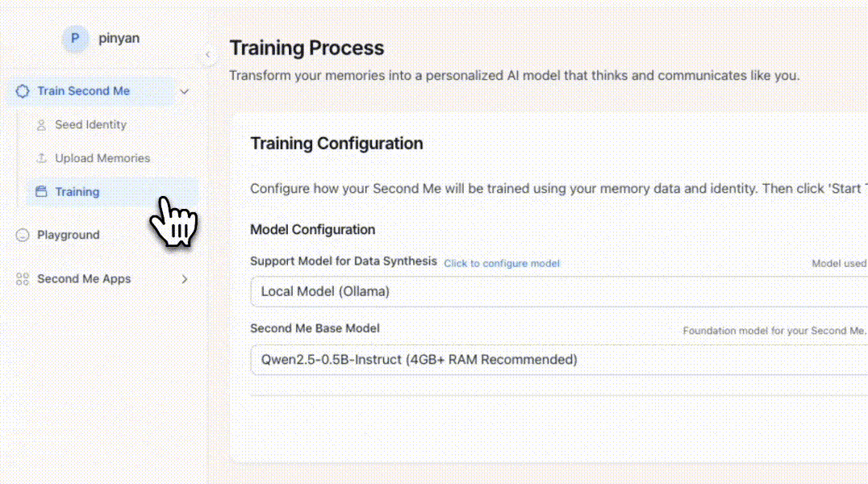Follow the 'Click to configure model' link
The width and height of the screenshot is (868, 484).
point(501,264)
